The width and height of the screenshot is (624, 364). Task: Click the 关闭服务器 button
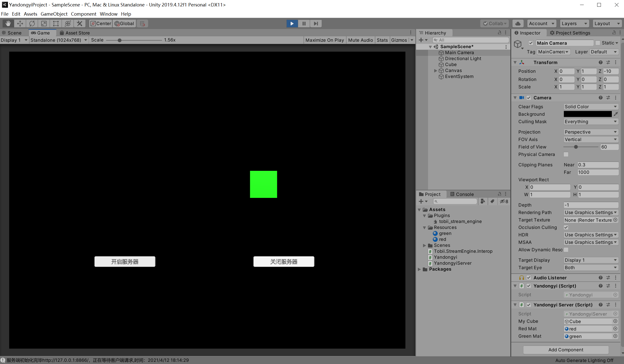[x=283, y=261]
